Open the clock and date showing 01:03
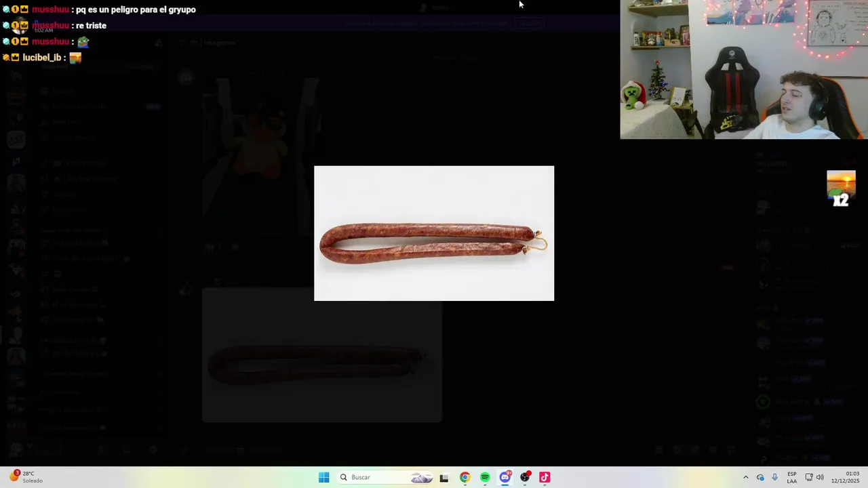Image resolution: width=868 pixels, height=488 pixels. coord(846,477)
